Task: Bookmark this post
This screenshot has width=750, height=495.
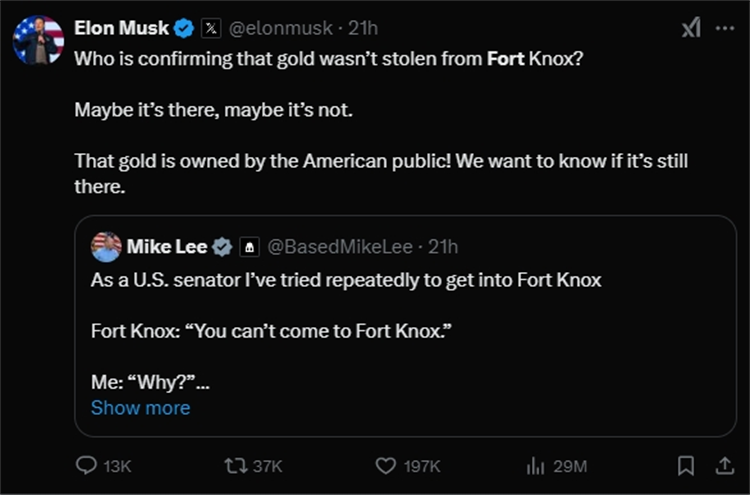Action: [686, 466]
